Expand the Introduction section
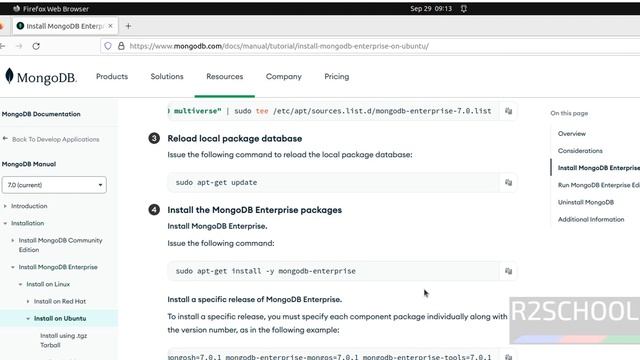 [x=5, y=206]
